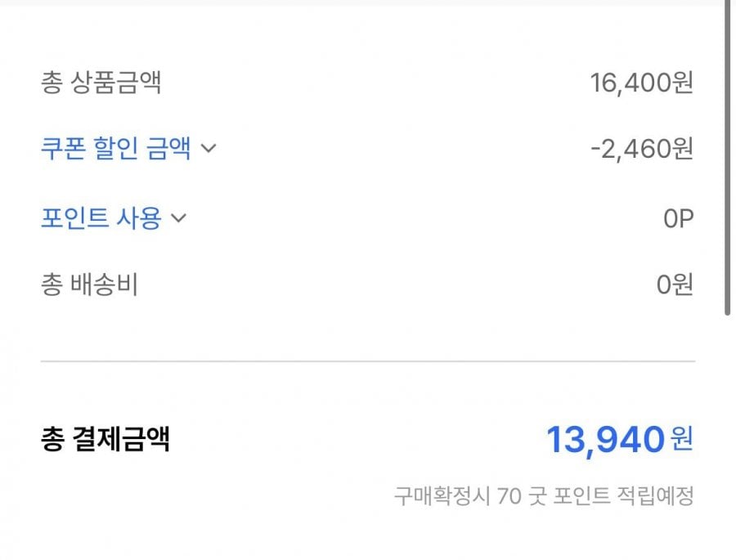
Task: Click the number 70 in the points notice
Action: tap(506, 495)
